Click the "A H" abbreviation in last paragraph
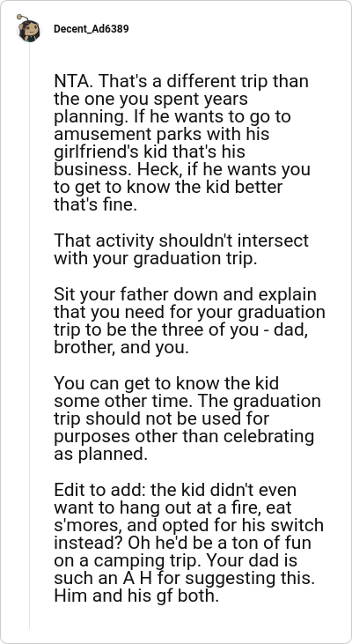352x644 pixels. [139, 578]
